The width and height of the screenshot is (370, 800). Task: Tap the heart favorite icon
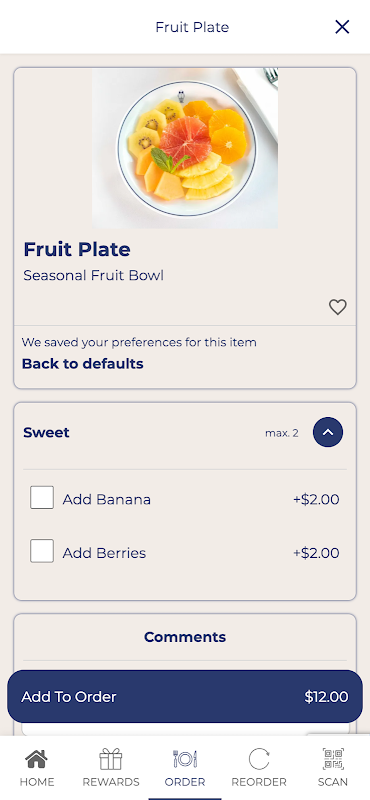click(337, 307)
